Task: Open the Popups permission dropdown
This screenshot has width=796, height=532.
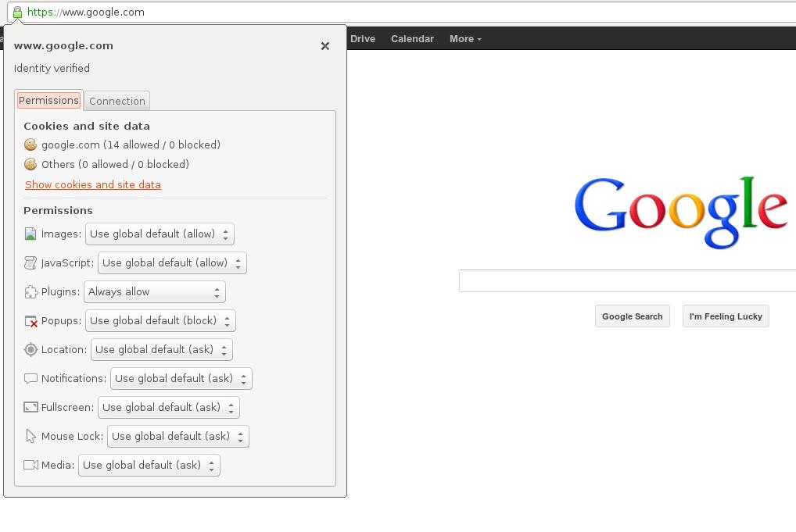Action: point(160,320)
